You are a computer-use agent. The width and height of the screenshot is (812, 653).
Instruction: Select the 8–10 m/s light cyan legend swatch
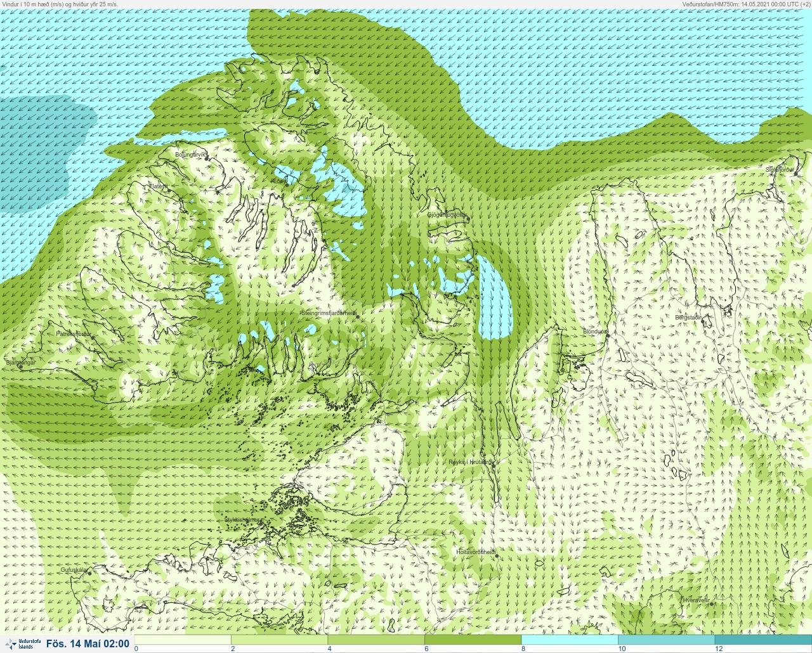click(570, 640)
